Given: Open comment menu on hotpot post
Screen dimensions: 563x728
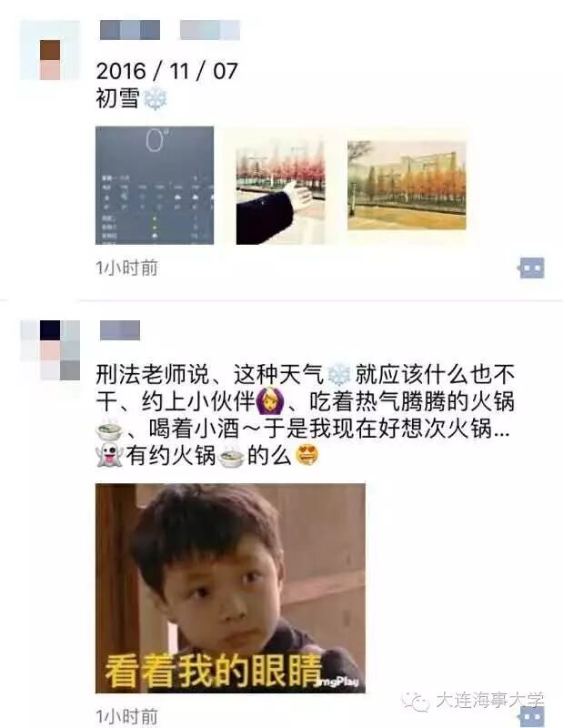Looking at the screenshot, I should [531, 716].
